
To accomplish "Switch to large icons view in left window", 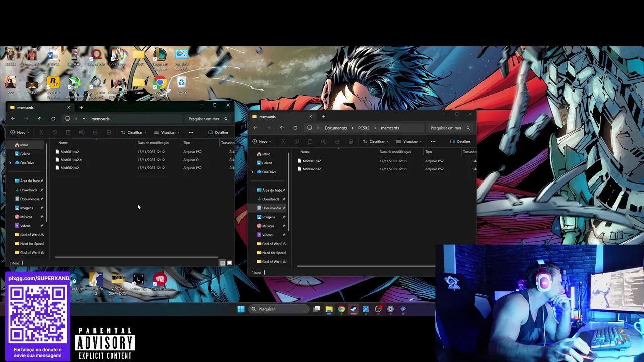I will coord(230,263).
